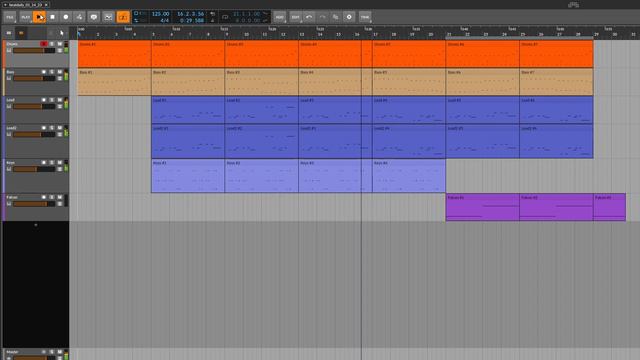
Task: Click the Falcon track instrument icon
Action: [x=9, y=204]
